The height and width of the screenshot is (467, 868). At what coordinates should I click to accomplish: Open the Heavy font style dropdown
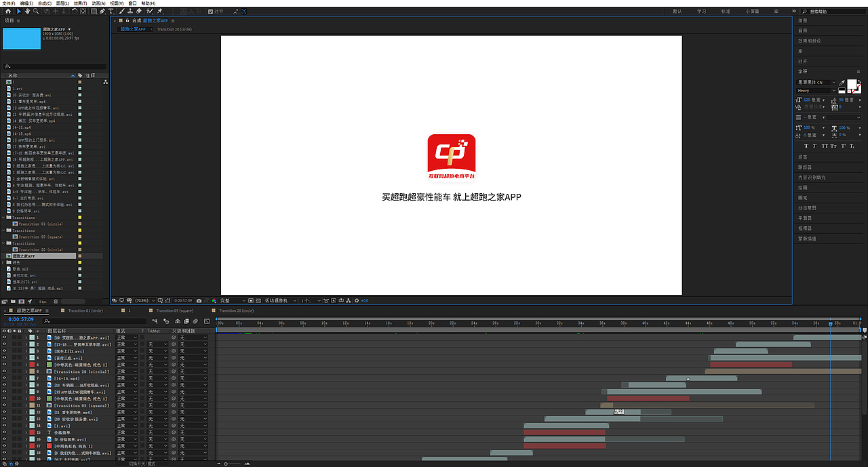pos(816,90)
